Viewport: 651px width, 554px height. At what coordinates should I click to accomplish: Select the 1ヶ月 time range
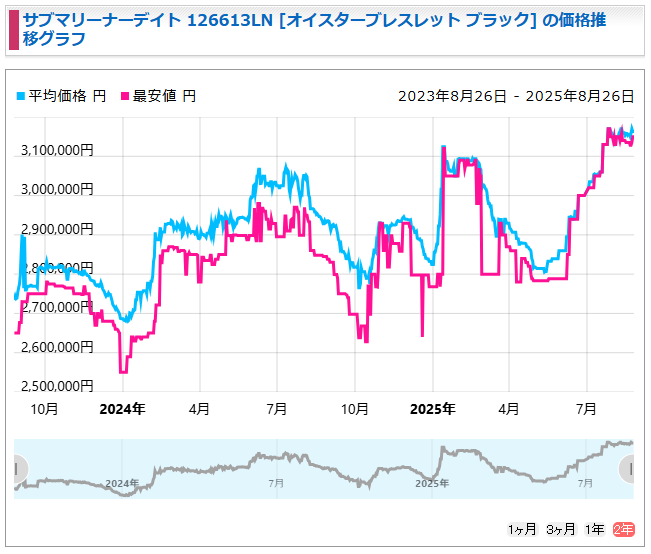click(x=523, y=529)
